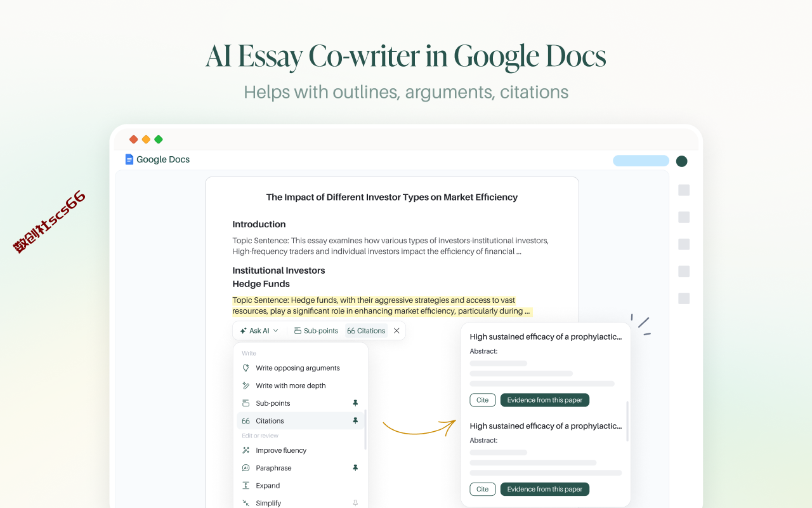
Task: Click Evidence from this paper on second card
Action: (545, 489)
